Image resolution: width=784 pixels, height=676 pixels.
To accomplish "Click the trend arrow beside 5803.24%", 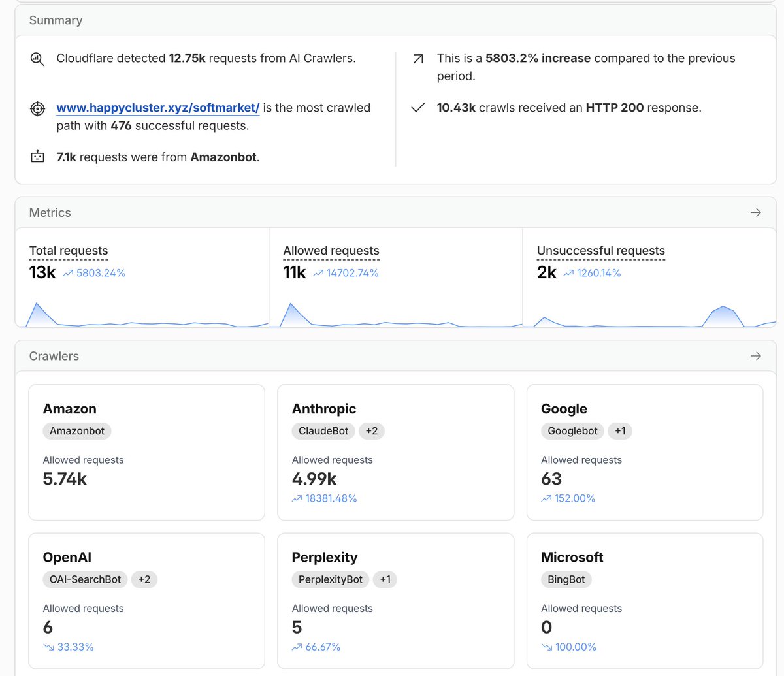I will point(68,274).
